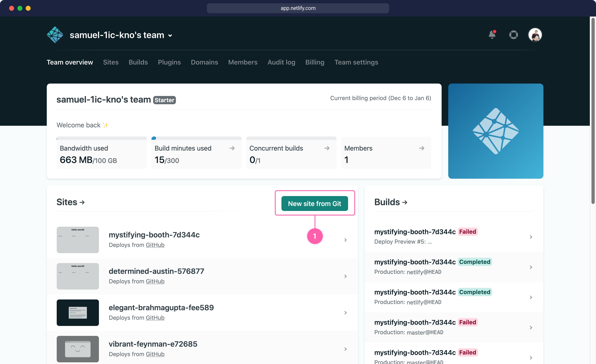Click New site from Git button
Image resolution: width=596 pixels, height=364 pixels.
pyautogui.click(x=314, y=204)
